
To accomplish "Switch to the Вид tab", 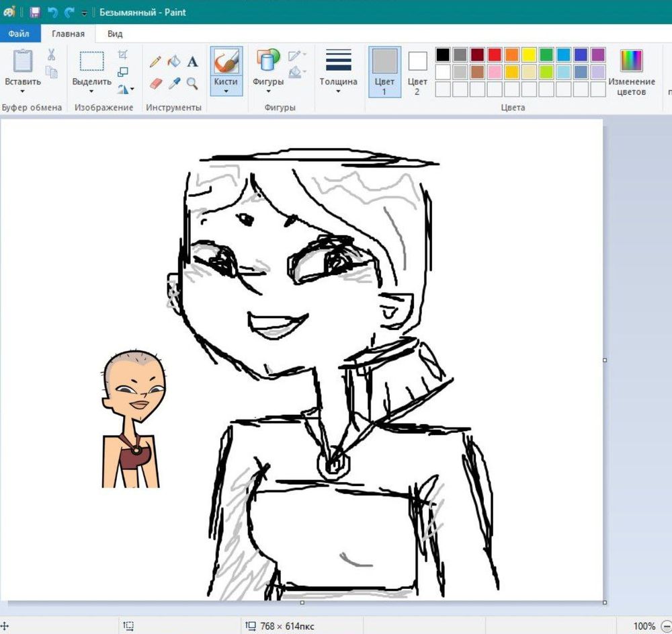I will 115,34.
